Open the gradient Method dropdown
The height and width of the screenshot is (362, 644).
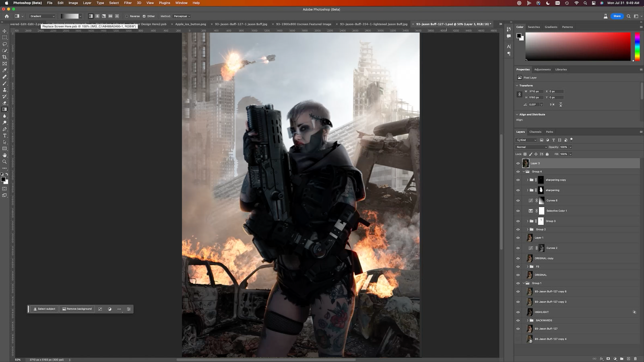182,16
